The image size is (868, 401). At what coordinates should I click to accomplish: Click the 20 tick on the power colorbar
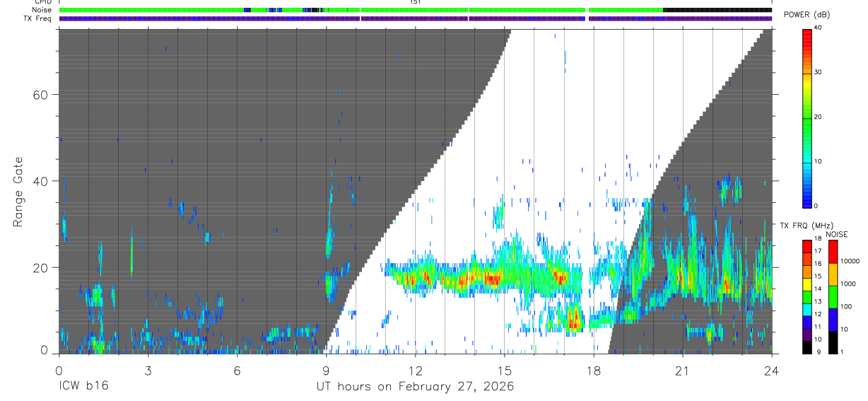(x=819, y=117)
